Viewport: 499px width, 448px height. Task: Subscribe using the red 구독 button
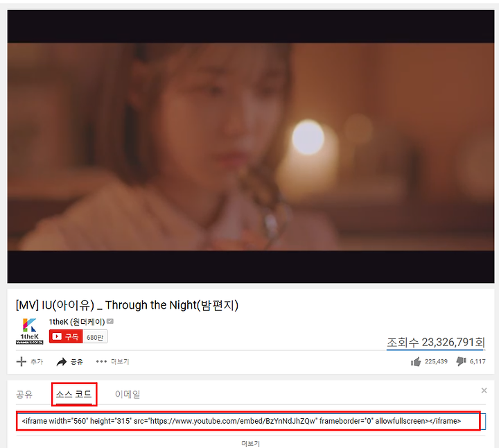[x=66, y=336]
